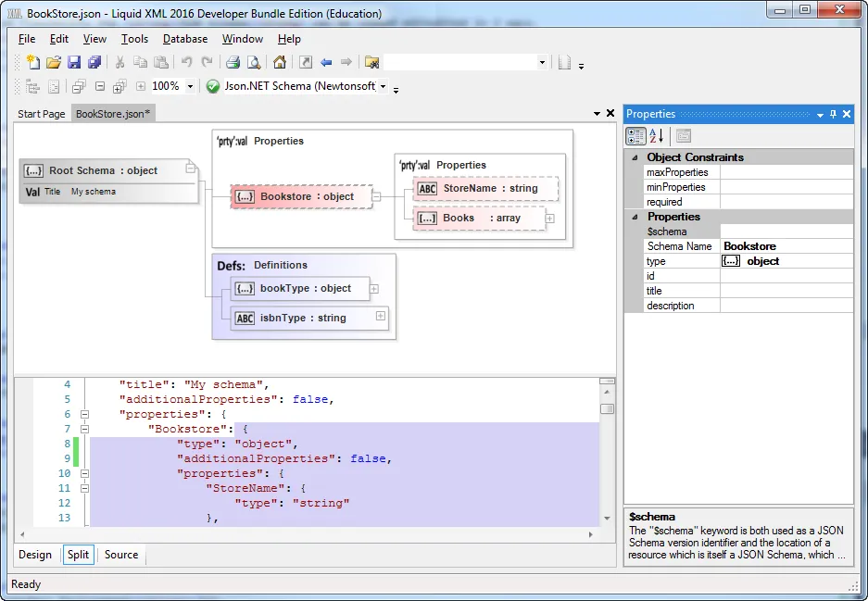This screenshot has width=868, height=601.
Task: Collapse code fold at the Bookstore line
Action: 84,430
